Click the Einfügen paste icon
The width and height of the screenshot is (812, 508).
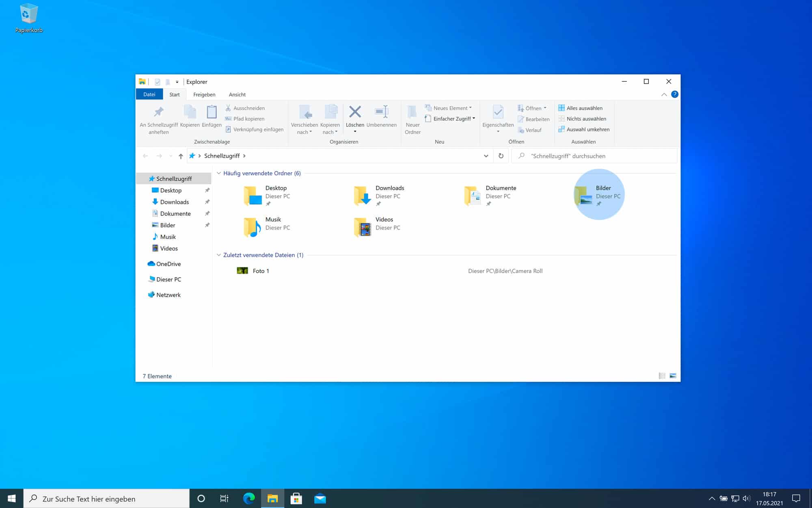212,112
